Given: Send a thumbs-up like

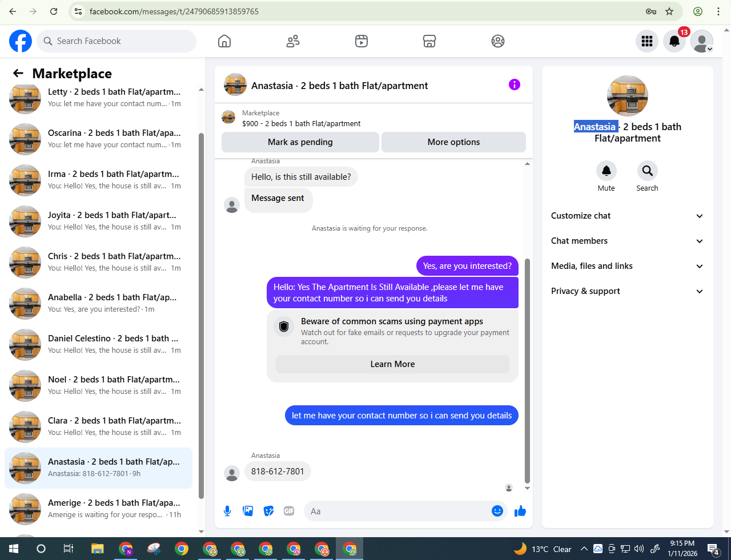Looking at the screenshot, I should 520,511.
